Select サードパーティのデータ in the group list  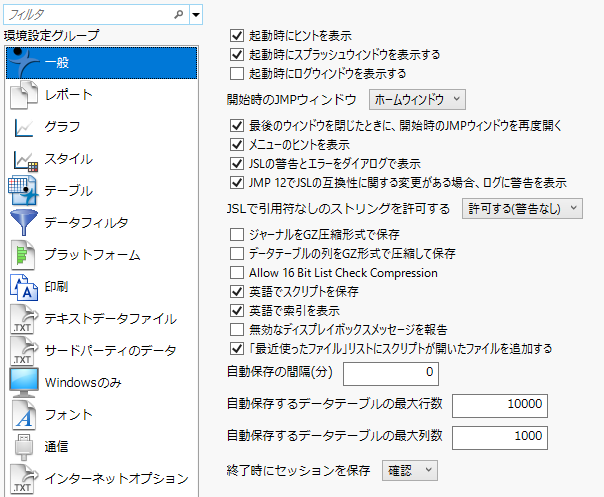(x=102, y=351)
